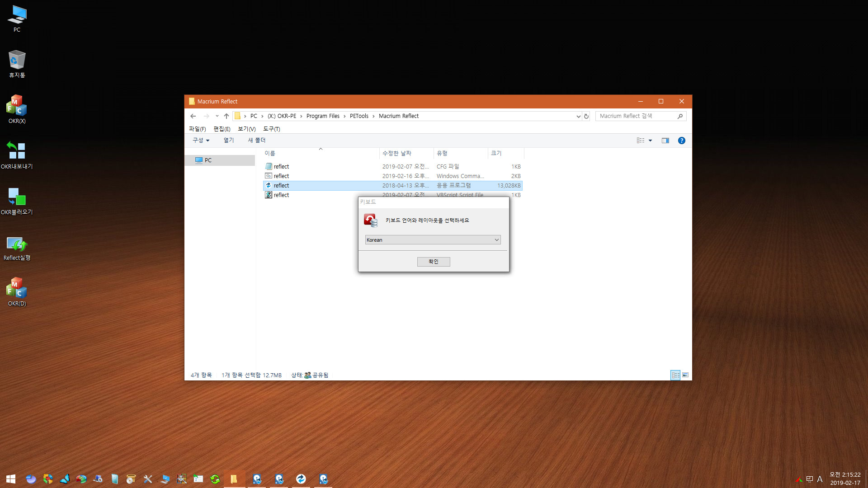Sort by the 수정한 날짜 column header

pos(406,153)
